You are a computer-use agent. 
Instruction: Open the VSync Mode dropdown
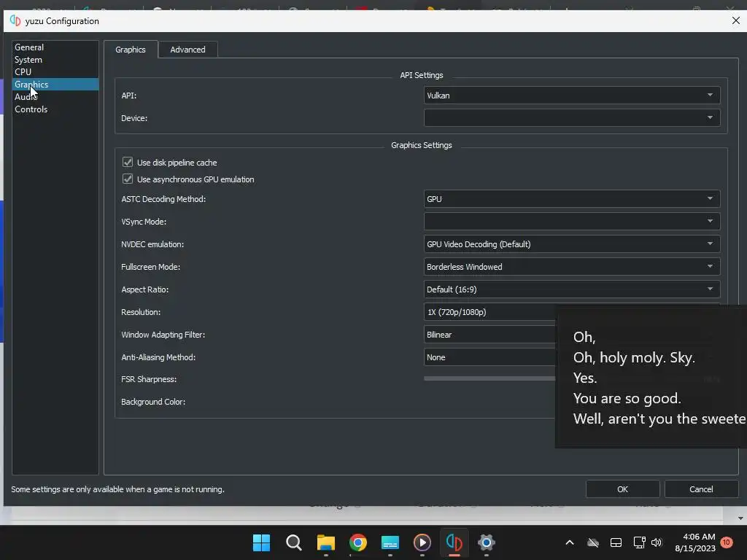572,222
